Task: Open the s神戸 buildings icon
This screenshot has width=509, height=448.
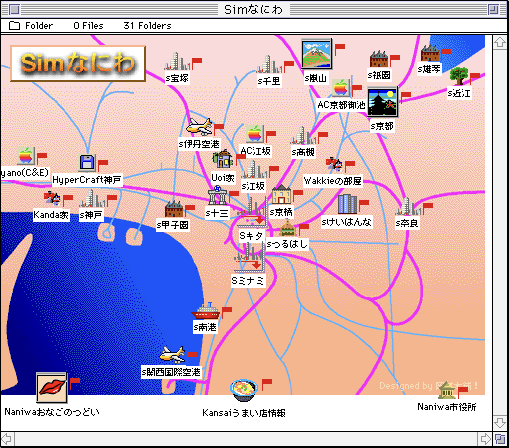Action: coord(92,199)
